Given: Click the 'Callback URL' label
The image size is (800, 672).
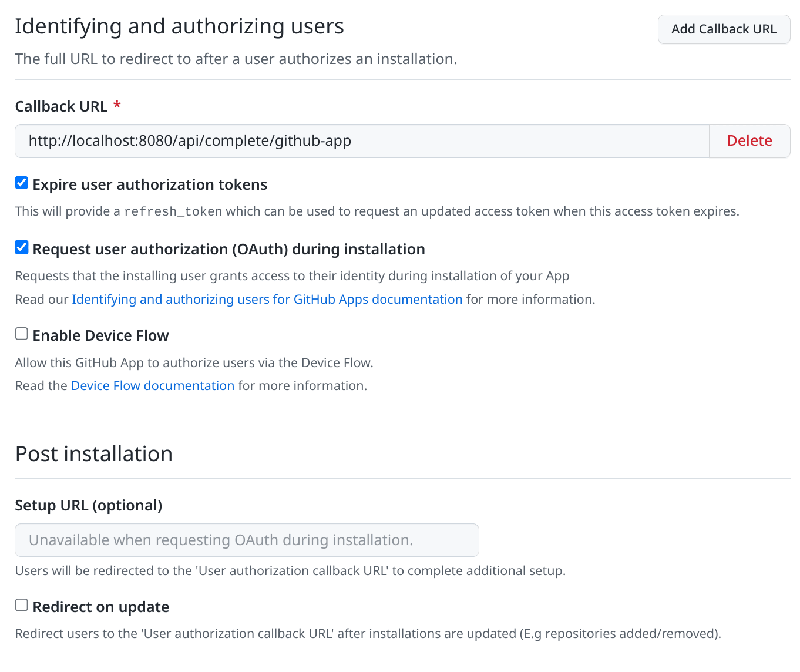Looking at the screenshot, I should [x=62, y=106].
